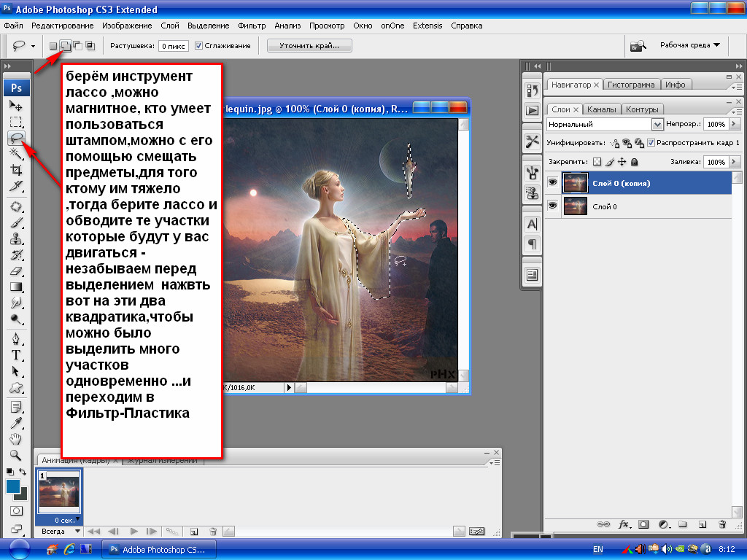Open the Layers panel options menu

[737, 112]
